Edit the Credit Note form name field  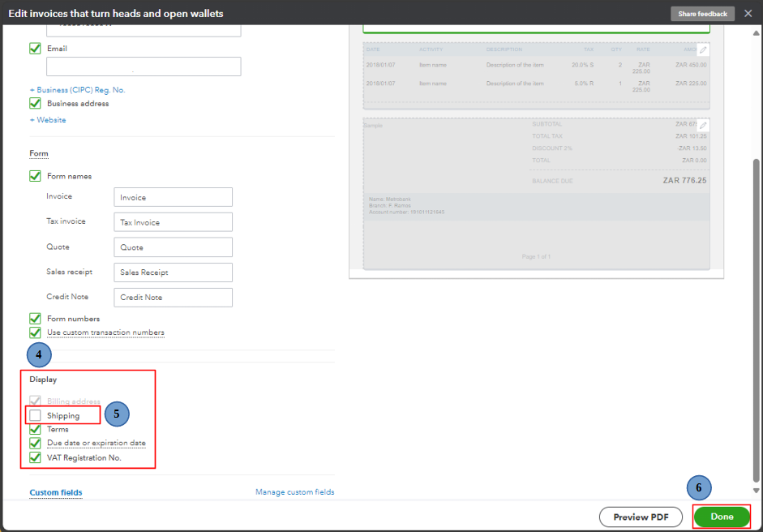pyautogui.click(x=174, y=298)
